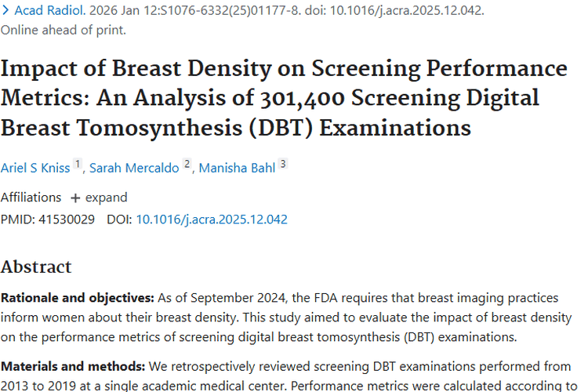This screenshot has width=588, height=392.
Task: Click affiliation superscript 2 after Mercaldo
Action: pos(187,165)
